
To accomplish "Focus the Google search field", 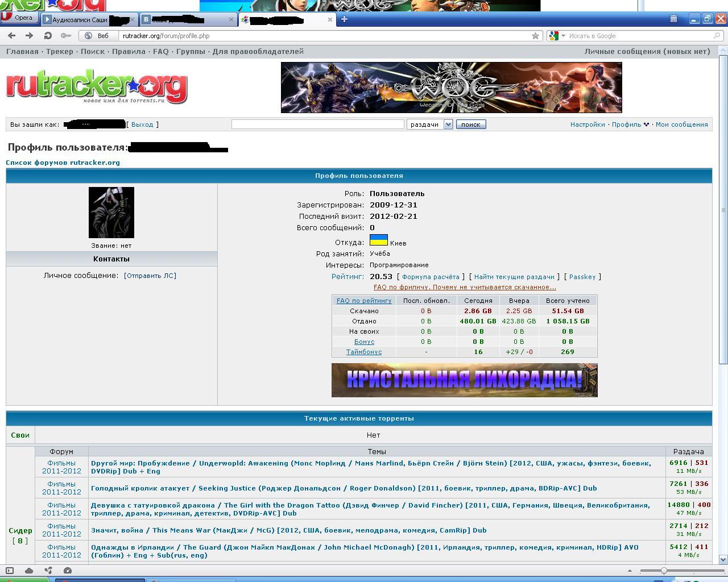I will coord(639,36).
